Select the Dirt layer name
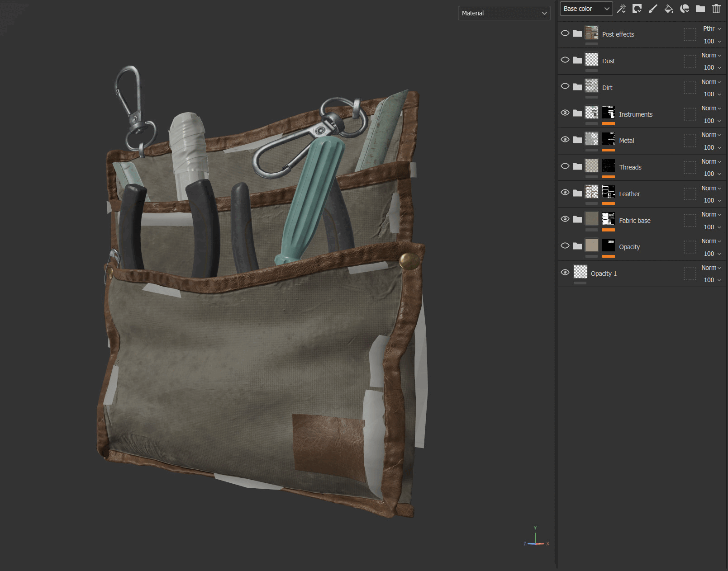Screen dimensions: 728x571 click(607, 88)
